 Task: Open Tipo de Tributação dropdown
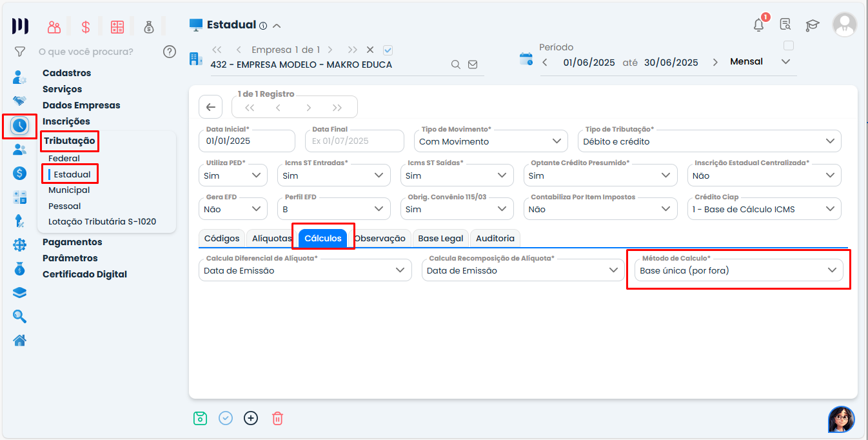709,141
